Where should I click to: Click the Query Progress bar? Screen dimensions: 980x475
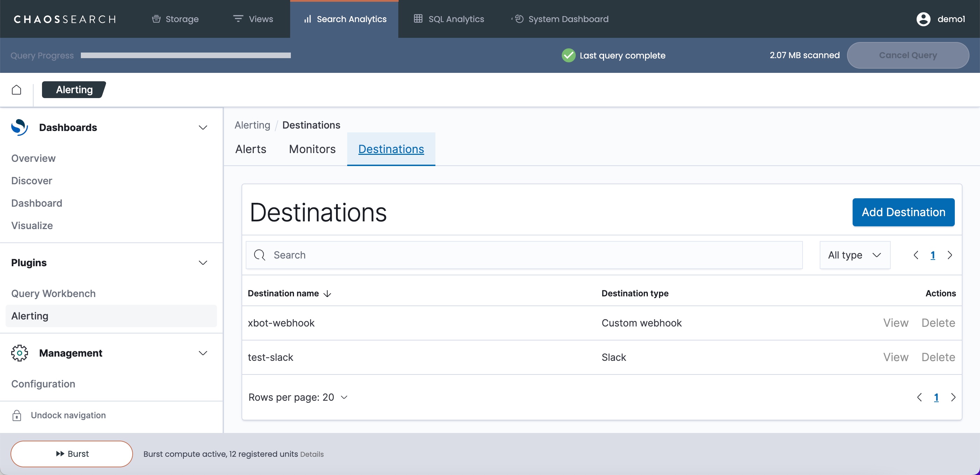coord(185,56)
